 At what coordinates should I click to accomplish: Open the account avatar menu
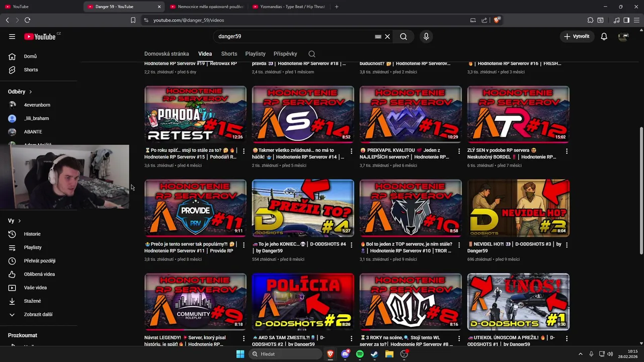pyautogui.click(x=623, y=37)
